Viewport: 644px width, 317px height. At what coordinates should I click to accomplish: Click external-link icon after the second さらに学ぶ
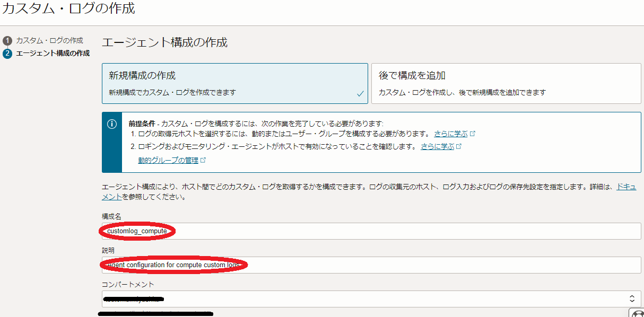[x=459, y=147]
